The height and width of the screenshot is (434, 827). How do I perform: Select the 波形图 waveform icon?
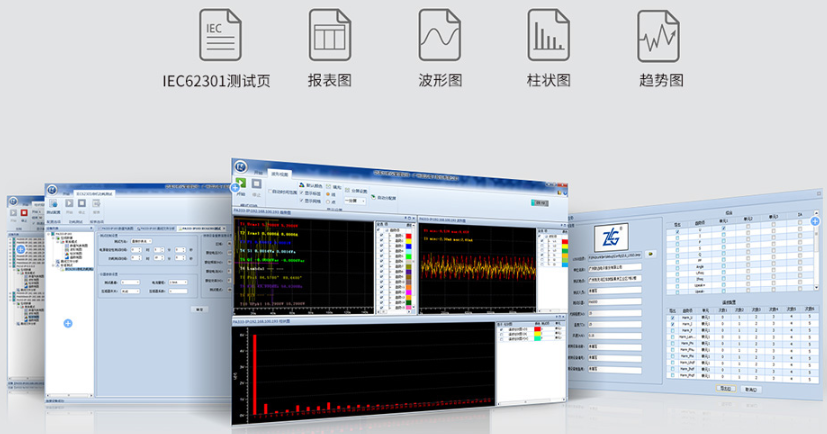[439, 35]
